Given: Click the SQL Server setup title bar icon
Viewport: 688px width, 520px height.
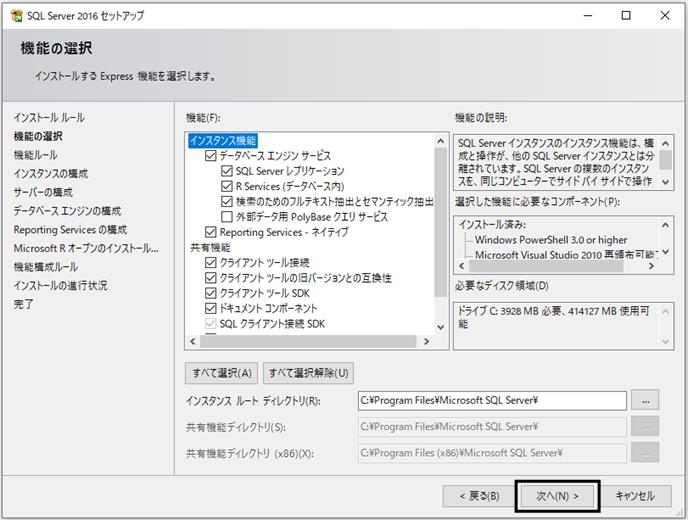Looking at the screenshot, I should point(17,15).
